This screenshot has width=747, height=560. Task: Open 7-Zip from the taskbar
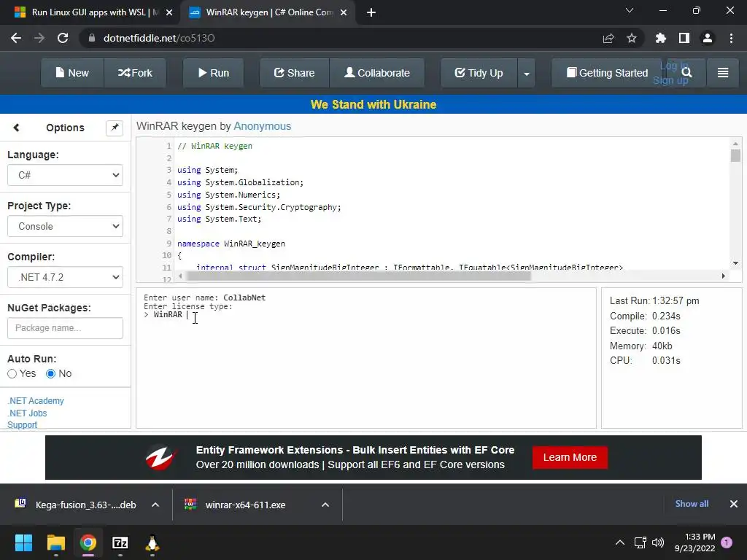coord(120,542)
